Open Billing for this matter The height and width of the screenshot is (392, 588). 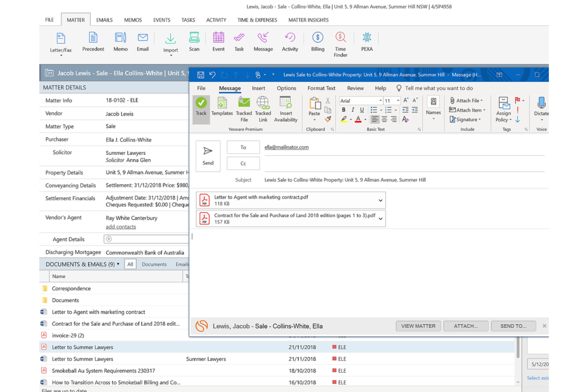click(317, 42)
